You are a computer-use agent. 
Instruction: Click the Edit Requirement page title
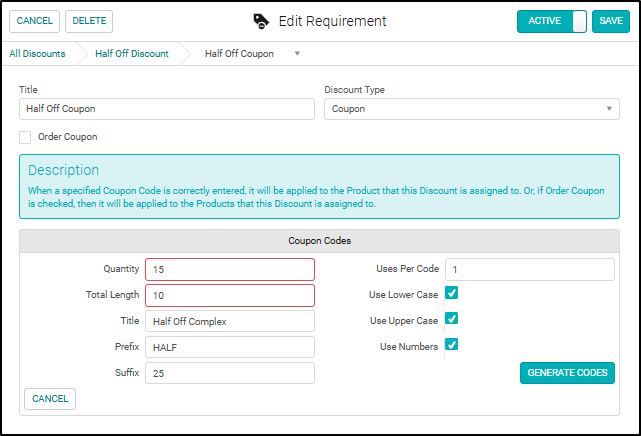pyautogui.click(x=332, y=21)
